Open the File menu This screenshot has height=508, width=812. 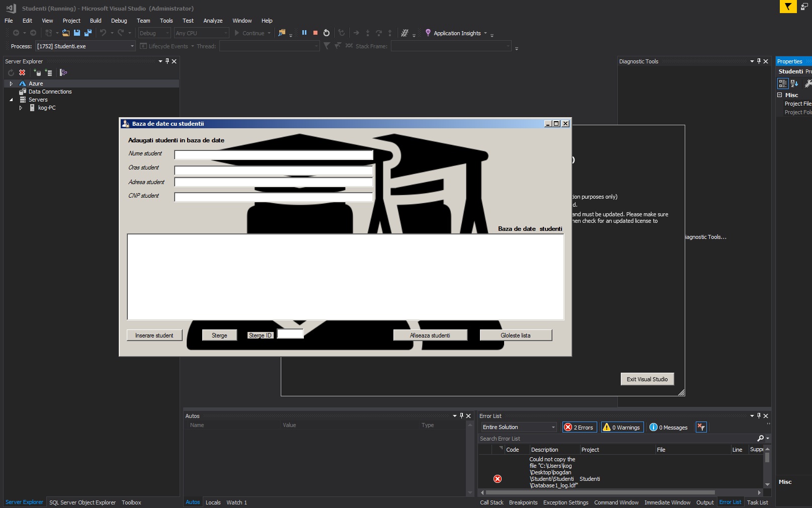pos(9,21)
